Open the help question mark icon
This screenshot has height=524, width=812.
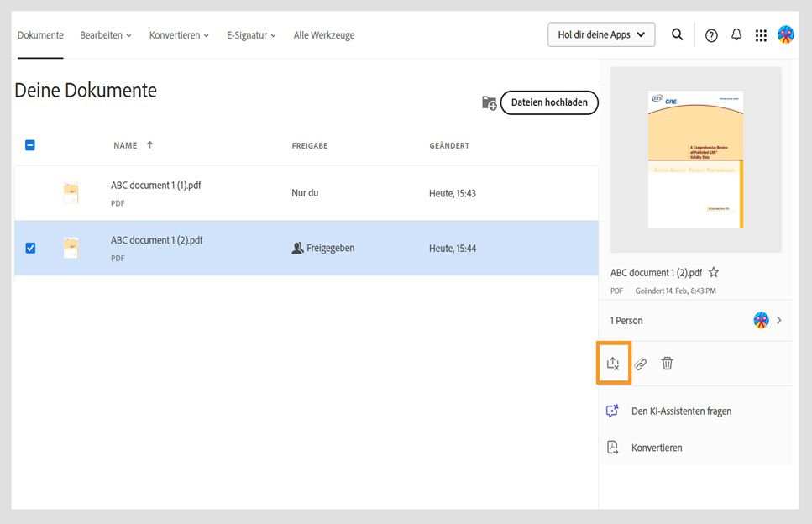tap(711, 35)
